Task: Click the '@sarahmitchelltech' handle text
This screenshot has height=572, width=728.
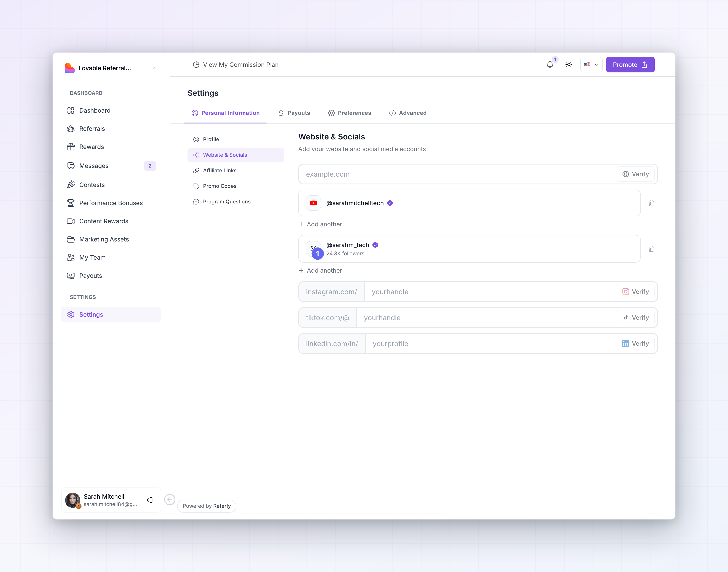Action: [355, 203]
